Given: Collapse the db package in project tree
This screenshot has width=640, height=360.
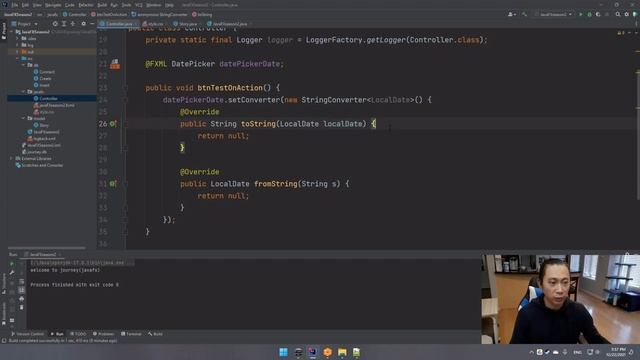Looking at the screenshot, I should pyautogui.click(x=24, y=65).
